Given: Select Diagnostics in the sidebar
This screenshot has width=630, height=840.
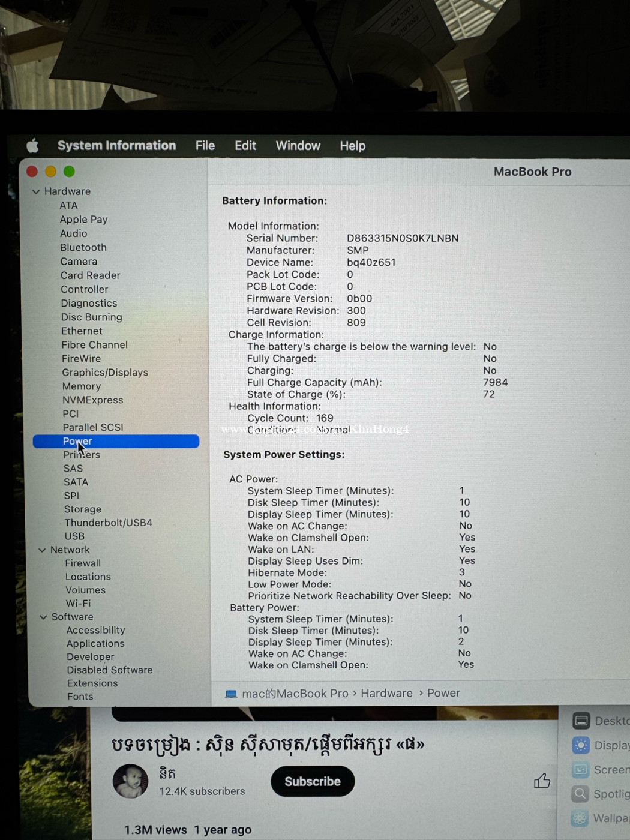Looking at the screenshot, I should (x=89, y=304).
